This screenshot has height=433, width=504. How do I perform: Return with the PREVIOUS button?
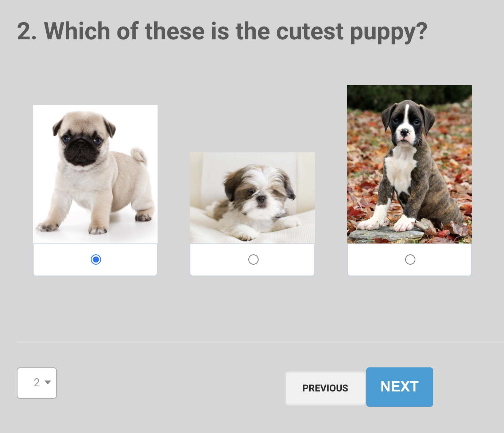pyautogui.click(x=325, y=388)
